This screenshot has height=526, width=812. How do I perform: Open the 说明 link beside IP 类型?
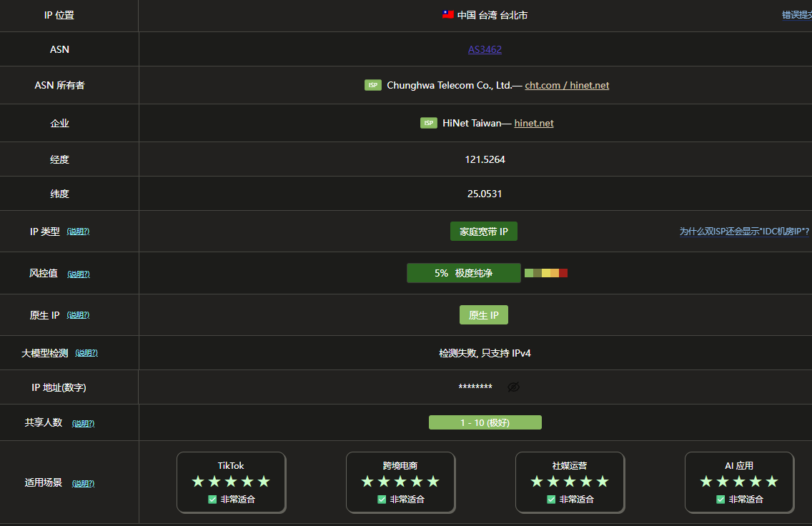pos(78,232)
